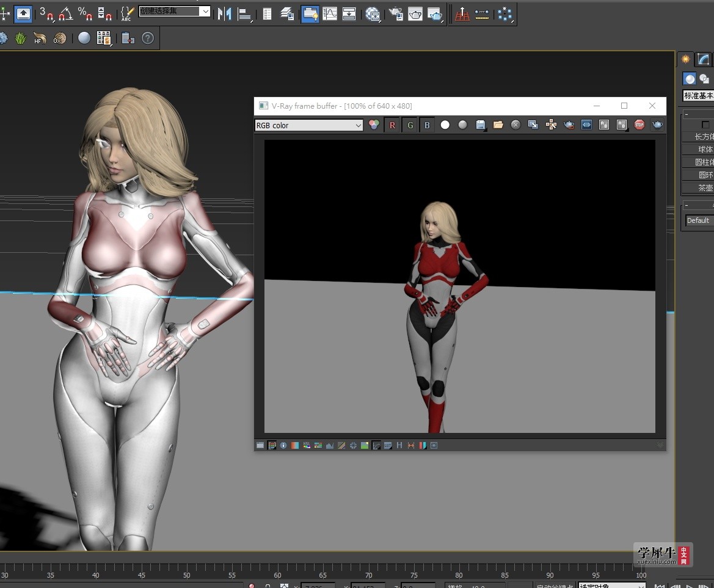Switch to monochromatic mode gray circle
This screenshot has width=714, height=588.
tap(462, 125)
